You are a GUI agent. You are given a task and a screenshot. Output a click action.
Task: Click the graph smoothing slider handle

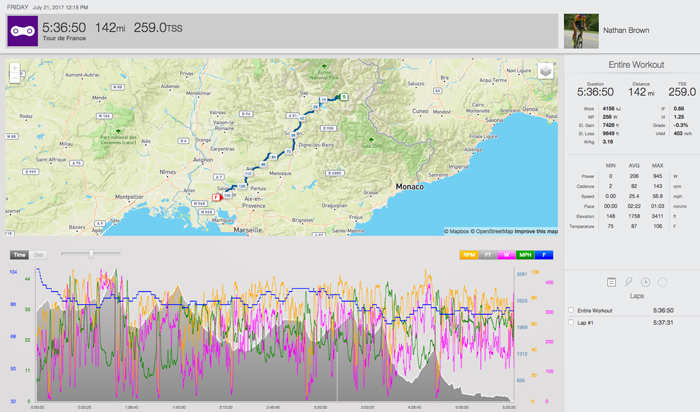[x=91, y=254]
